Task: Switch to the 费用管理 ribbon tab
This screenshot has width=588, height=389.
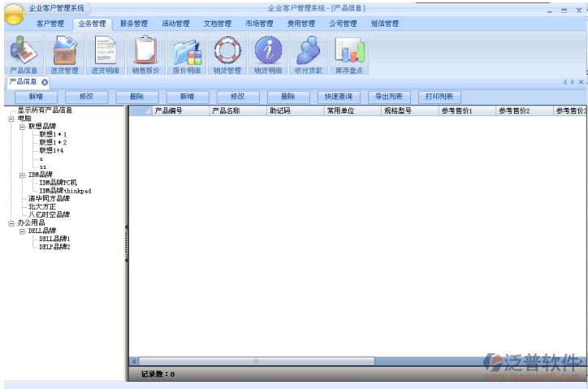Action: (x=301, y=24)
